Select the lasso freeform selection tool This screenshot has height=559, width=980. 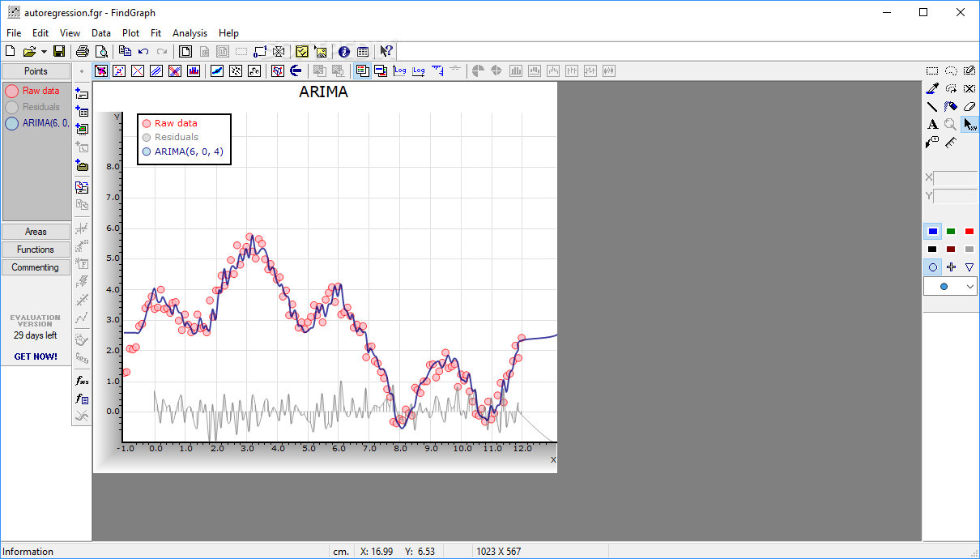click(951, 70)
